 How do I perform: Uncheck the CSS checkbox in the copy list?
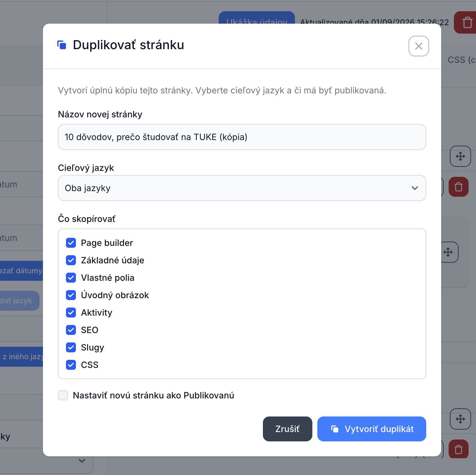pos(71,365)
